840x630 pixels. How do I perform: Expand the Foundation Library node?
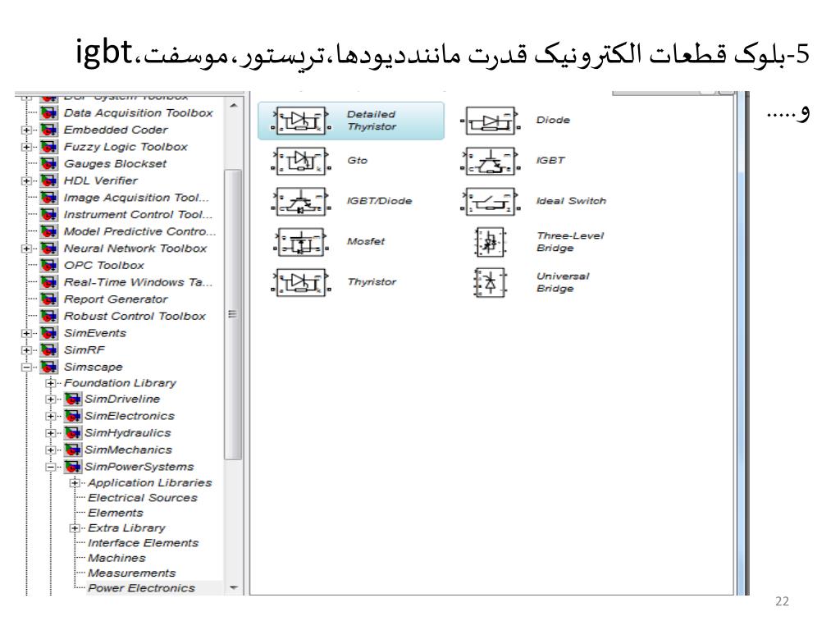pos(50,383)
